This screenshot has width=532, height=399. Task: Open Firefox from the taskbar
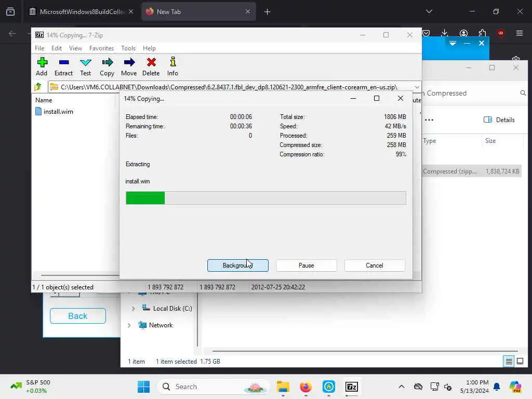[305, 387]
